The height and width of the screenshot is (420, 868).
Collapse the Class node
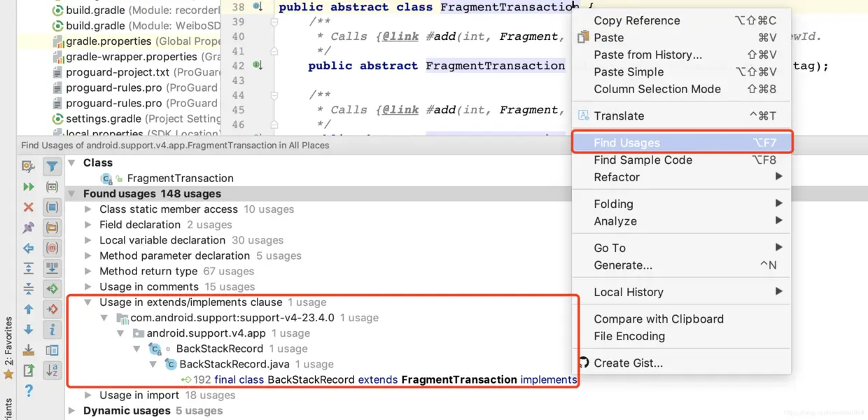pos(71,162)
